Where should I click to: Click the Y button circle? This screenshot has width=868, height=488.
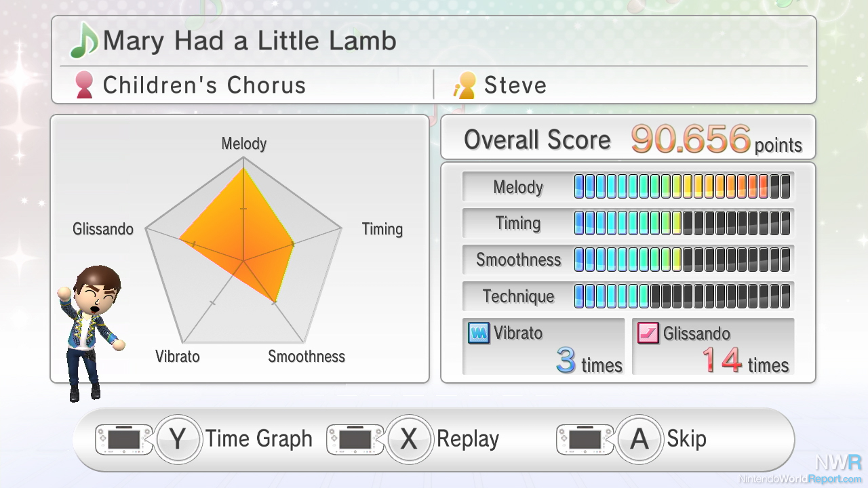[x=178, y=439]
